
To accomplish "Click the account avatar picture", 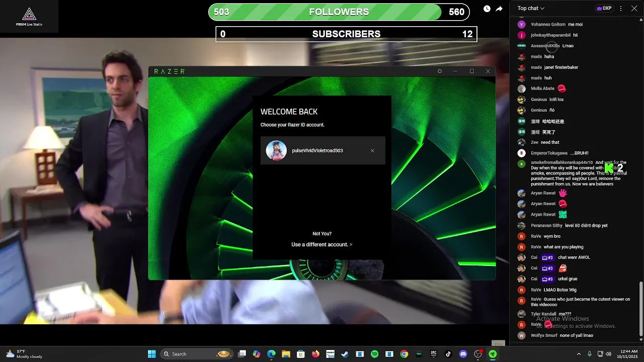I will coord(276,150).
